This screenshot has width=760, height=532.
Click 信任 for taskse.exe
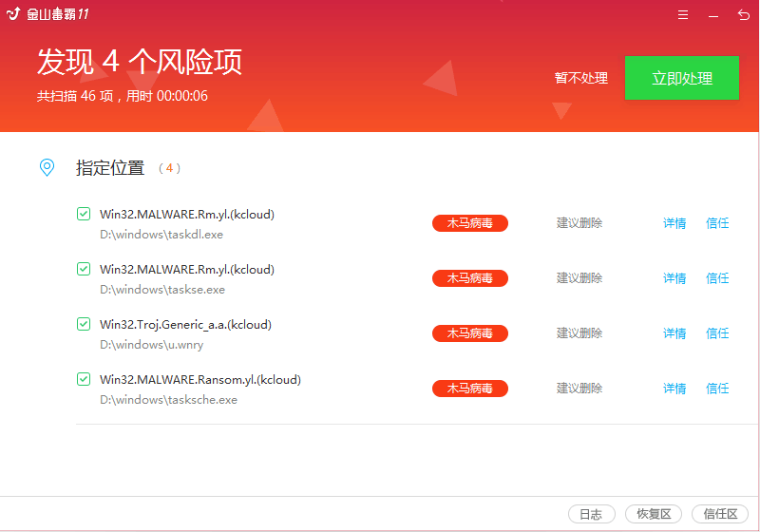717,278
